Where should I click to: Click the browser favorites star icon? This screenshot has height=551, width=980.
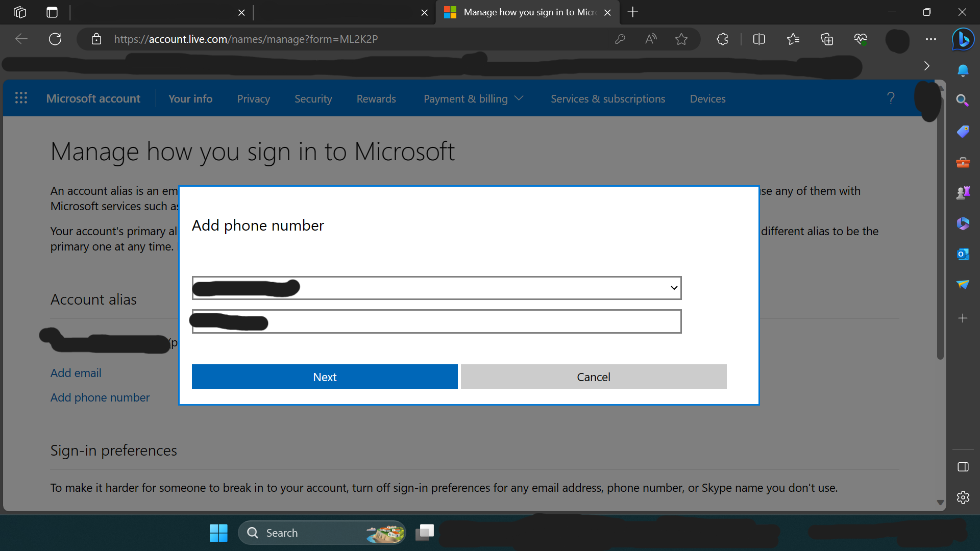[681, 38]
